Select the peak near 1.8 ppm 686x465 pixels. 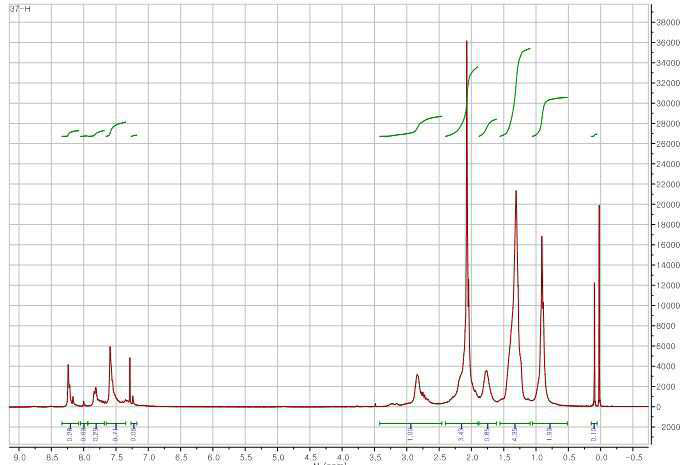coord(486,372)
